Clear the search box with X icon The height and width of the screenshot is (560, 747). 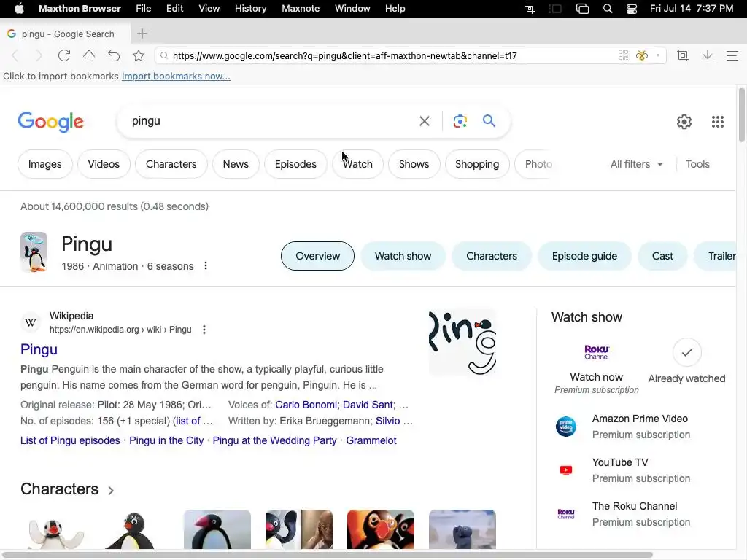[x=425, y=121]
